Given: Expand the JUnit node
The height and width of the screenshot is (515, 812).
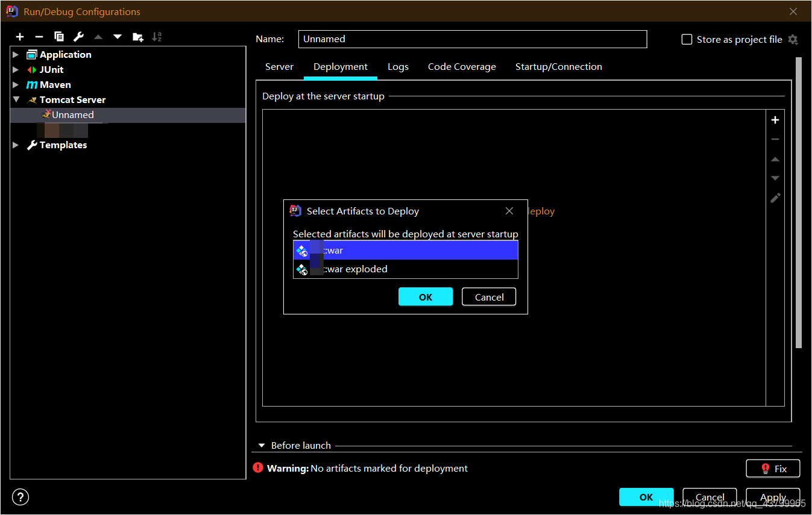Looking at the screenshot, I should coord(16,70).
